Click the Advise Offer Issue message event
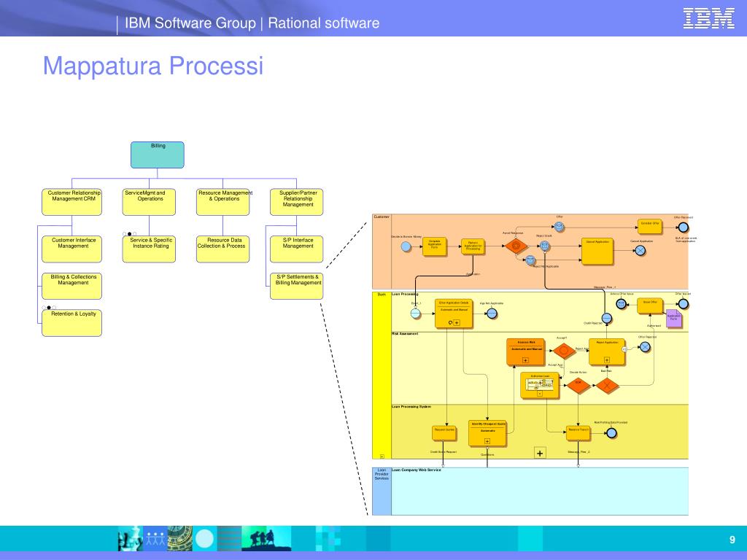747x560 pixels. (x=622, y=304)
